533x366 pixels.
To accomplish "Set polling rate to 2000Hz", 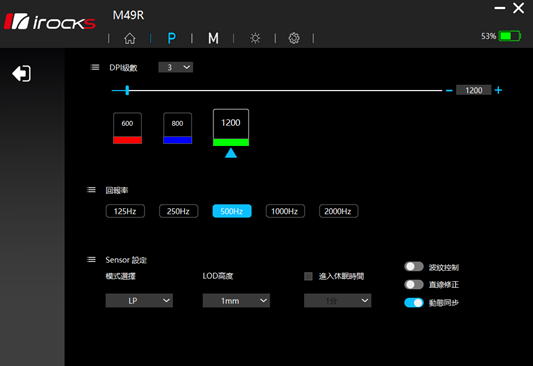I will [338, 211].
